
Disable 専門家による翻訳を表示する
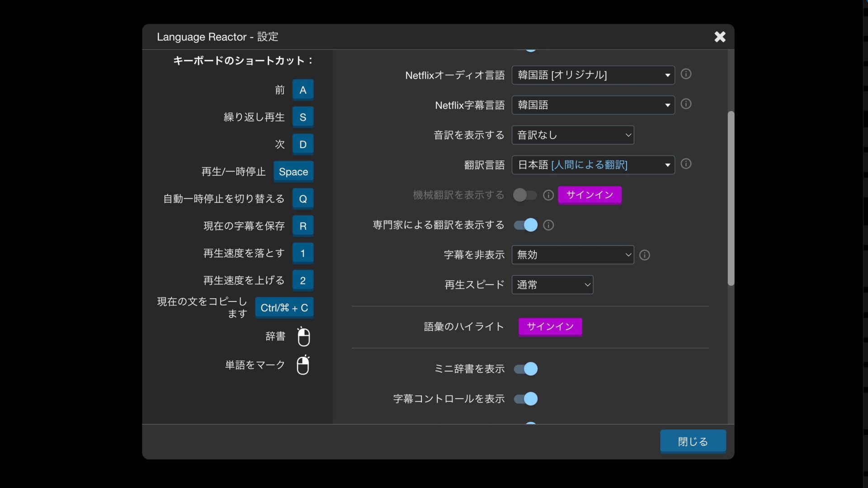pos(524,225)
